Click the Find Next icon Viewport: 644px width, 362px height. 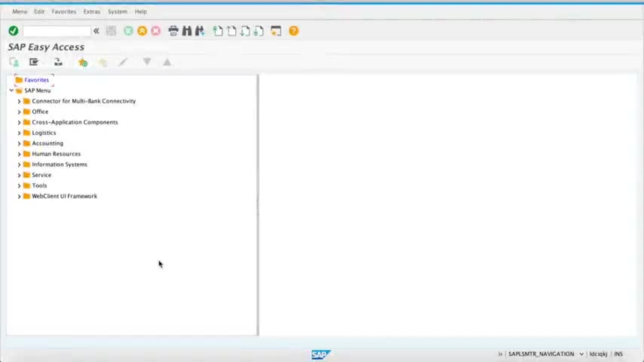tap(200, 31)
